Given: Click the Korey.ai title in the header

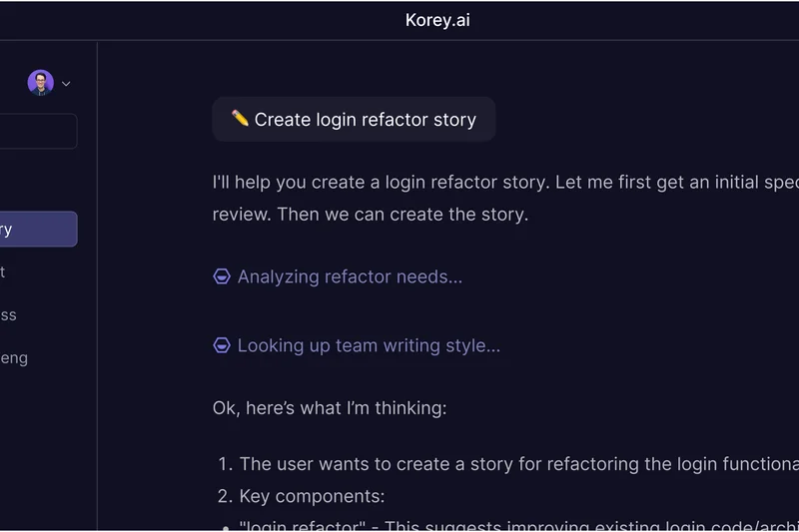Looking at the screenshot, I should coord(437,20).
